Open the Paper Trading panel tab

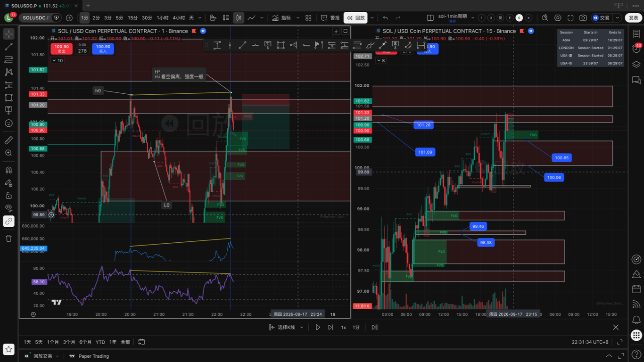tap(89, 356)
